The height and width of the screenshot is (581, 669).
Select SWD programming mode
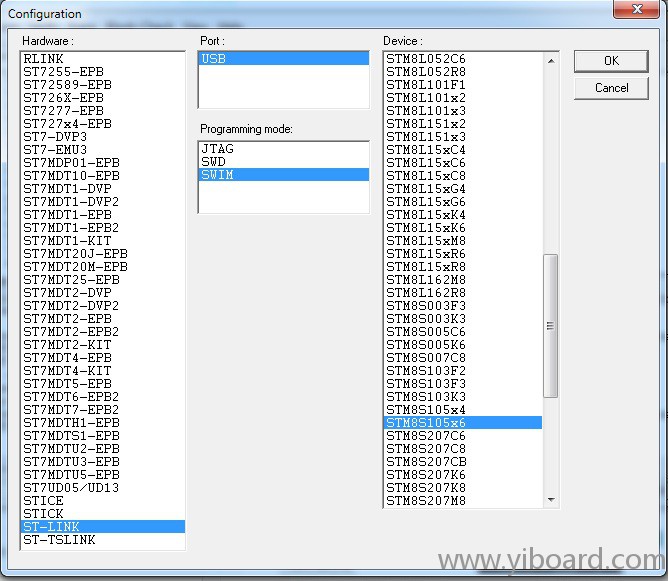[x=284, y=162]
